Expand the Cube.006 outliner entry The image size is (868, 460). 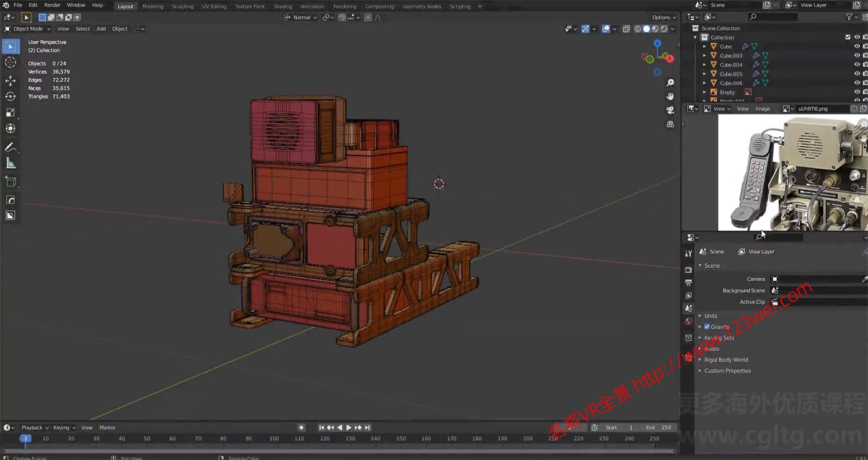[704, 83]
